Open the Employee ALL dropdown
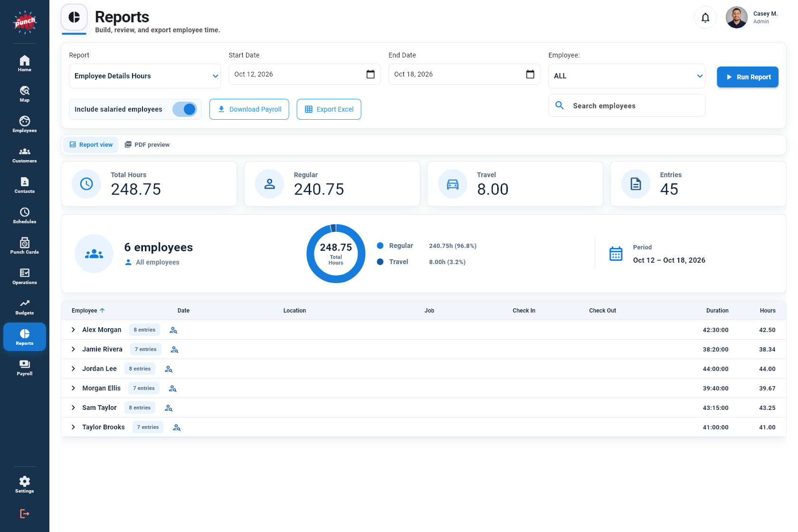Image resolution: width=798 pixels, height=532 pixels. (627, 76)
